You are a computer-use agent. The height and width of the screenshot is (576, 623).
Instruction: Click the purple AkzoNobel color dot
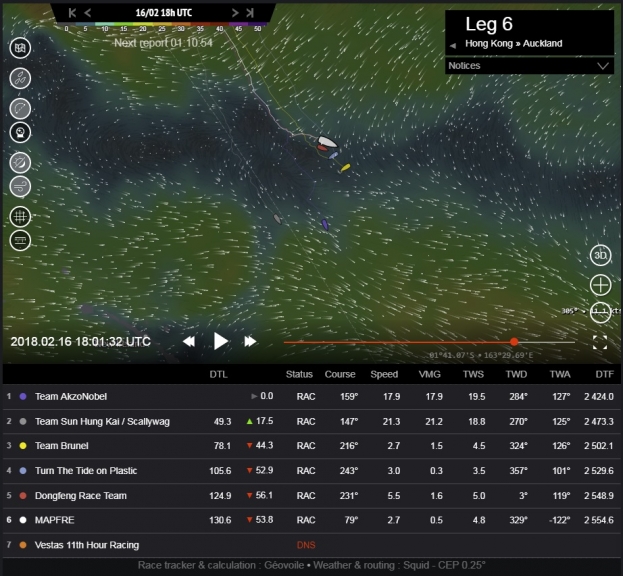(x=23, y=396)
